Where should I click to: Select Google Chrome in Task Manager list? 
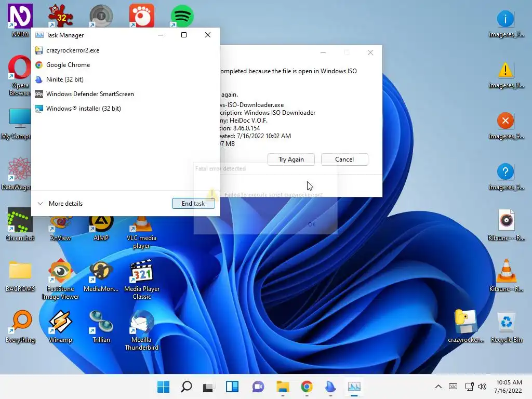pyautogui.click(x=125, y=65)
